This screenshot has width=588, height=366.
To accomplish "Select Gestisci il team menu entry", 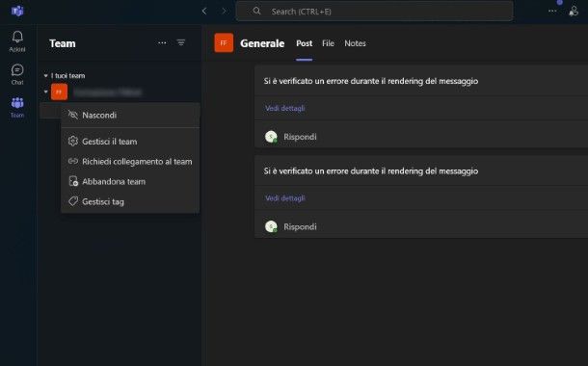I will (130, 142).
